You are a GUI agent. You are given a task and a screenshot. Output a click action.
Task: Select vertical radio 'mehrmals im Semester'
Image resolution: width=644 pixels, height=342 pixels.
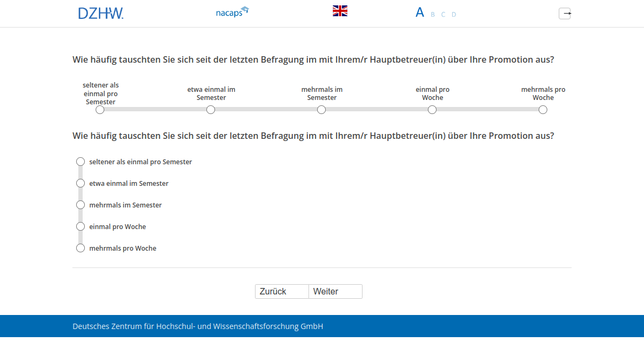coord(81,205)
